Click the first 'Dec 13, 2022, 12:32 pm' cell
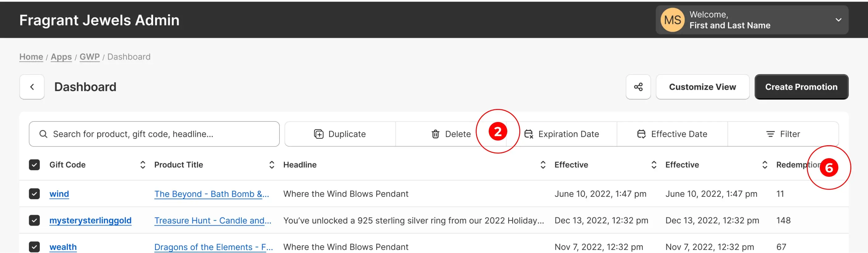 coord(602,220)
